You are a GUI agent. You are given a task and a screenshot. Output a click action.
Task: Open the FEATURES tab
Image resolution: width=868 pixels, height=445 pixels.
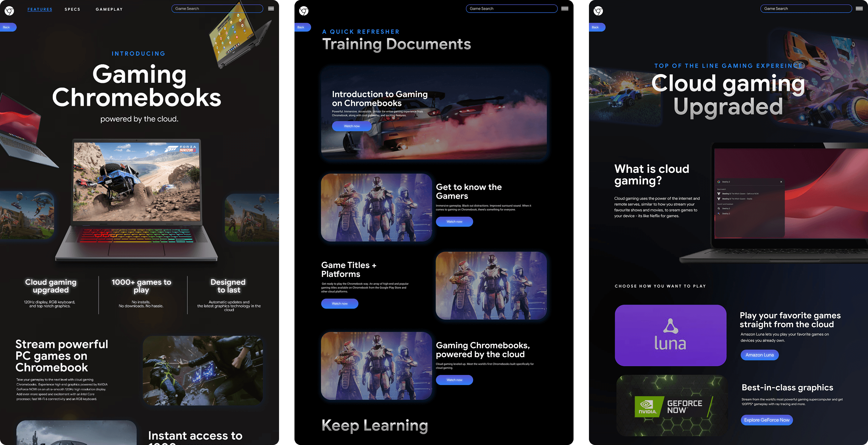point(40,10)
